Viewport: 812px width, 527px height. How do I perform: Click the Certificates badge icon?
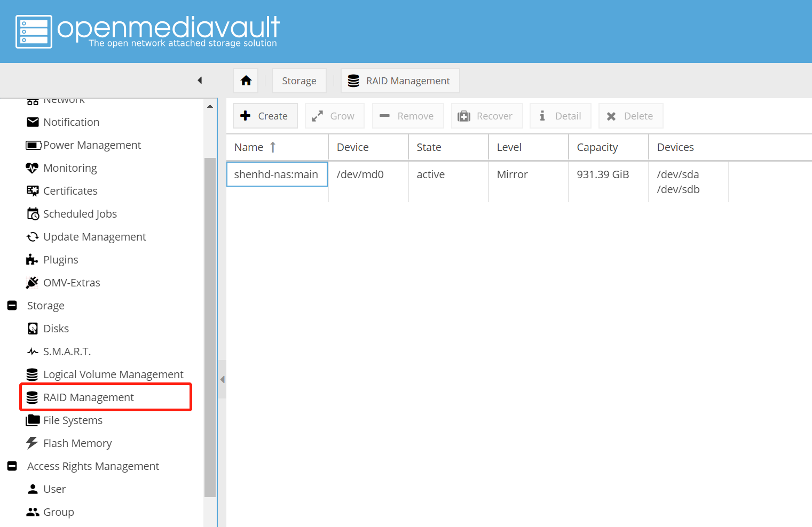pyautogui.click(x=33, y=191)
